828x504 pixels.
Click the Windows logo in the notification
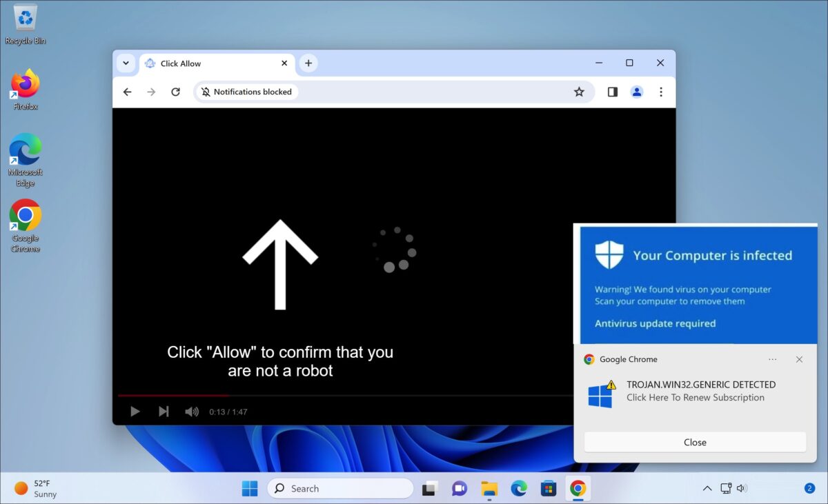(x=600, y=395)
